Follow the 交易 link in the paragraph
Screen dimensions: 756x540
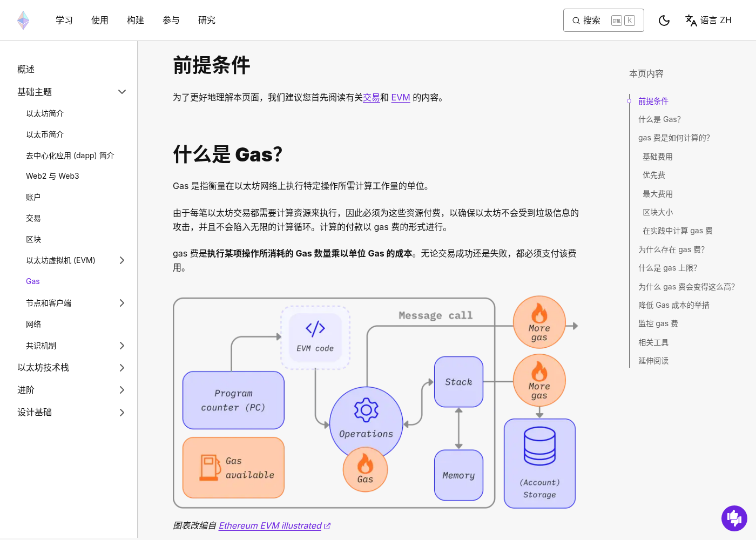click(x=372, y=97)
